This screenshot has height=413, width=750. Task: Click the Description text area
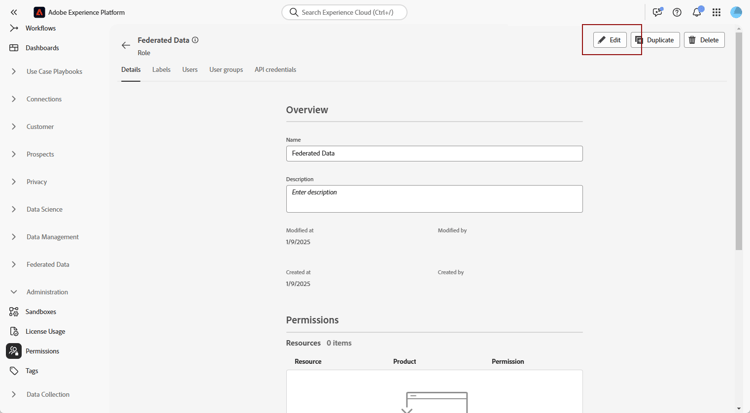tap(434, 198)
